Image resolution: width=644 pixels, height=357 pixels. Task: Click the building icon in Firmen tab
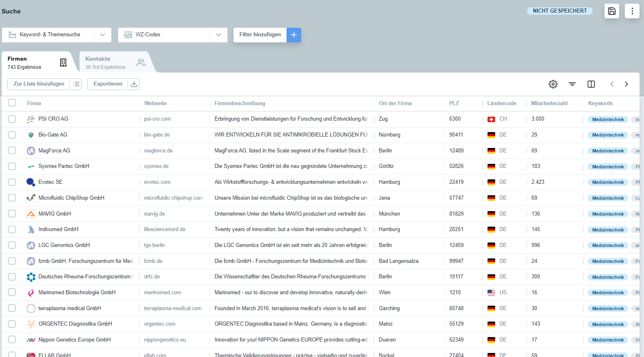coord(63,62)
